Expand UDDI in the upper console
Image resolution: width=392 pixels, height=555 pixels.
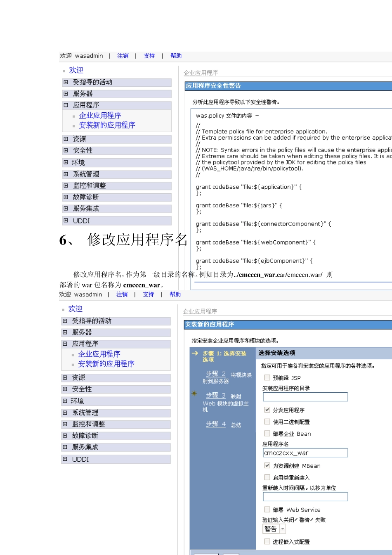click(66, 221)
